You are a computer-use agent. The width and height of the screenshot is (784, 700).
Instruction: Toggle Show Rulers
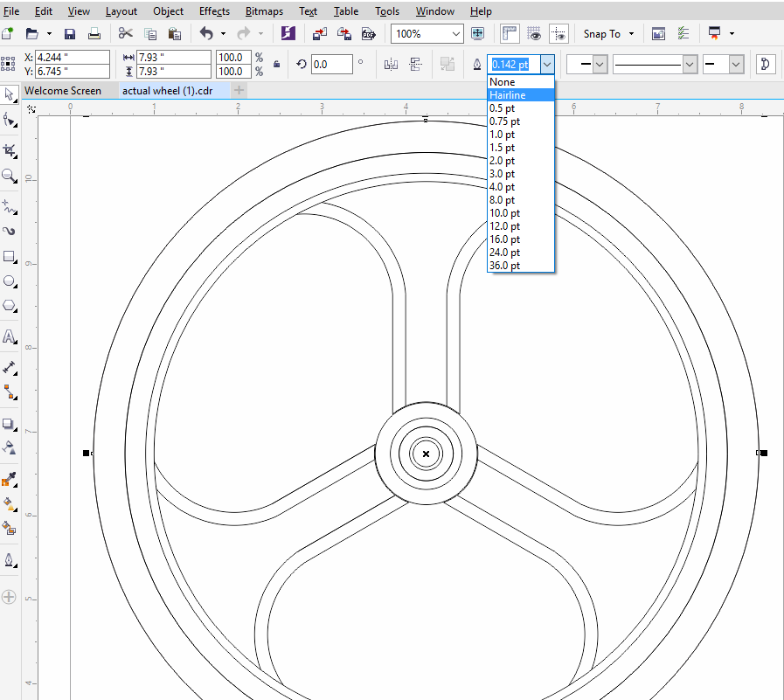509,34
